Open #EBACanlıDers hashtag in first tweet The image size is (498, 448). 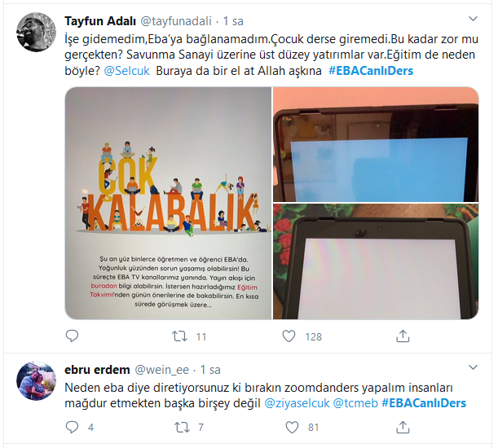point(371,71)
